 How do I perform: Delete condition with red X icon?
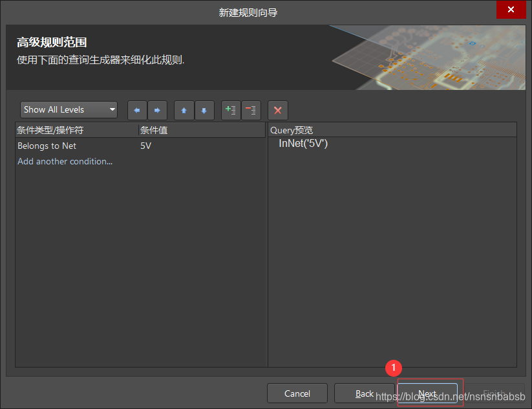[278, 110]
